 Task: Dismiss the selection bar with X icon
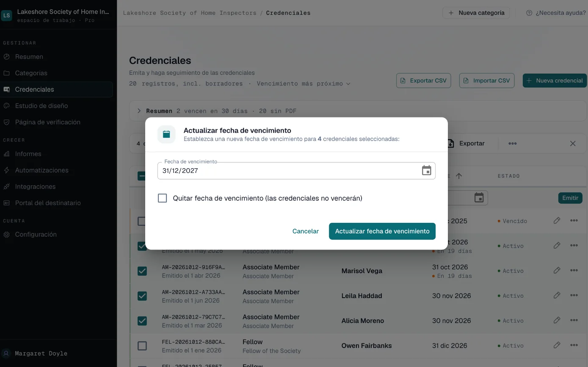[x=573, y=143]
